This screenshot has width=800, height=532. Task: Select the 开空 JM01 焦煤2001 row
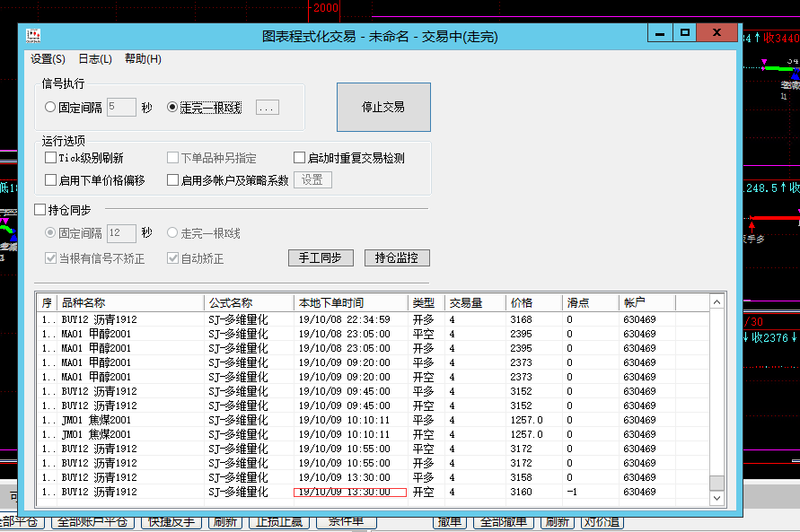[373, 434]
